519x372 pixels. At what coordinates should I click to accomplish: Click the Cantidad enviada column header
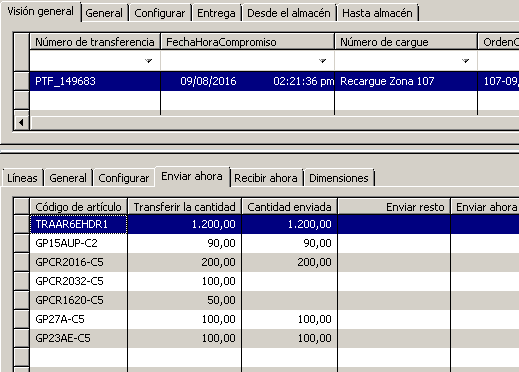[289, 207]
